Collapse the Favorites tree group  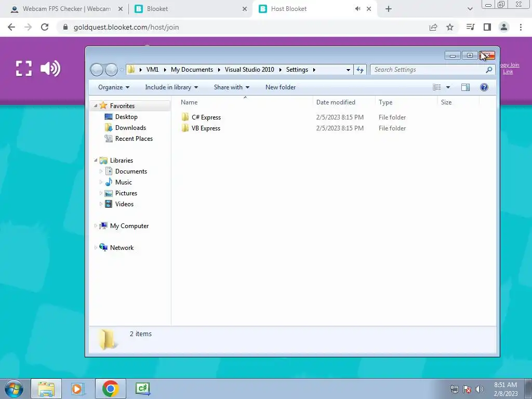click(x=96, y=106)
